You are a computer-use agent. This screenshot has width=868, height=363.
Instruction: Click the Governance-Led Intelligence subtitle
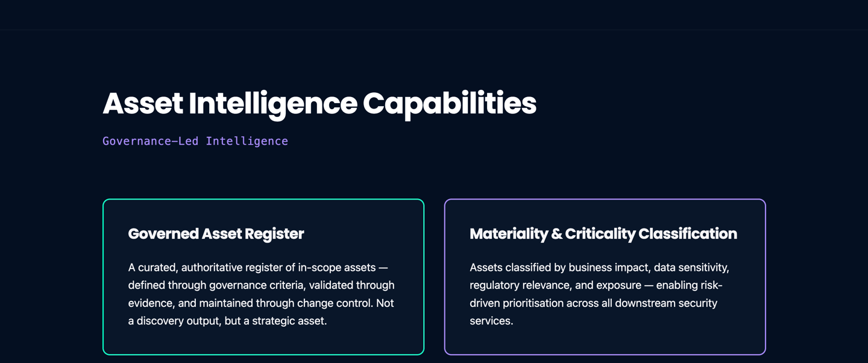pyautogui.click(x=195, y=141)
